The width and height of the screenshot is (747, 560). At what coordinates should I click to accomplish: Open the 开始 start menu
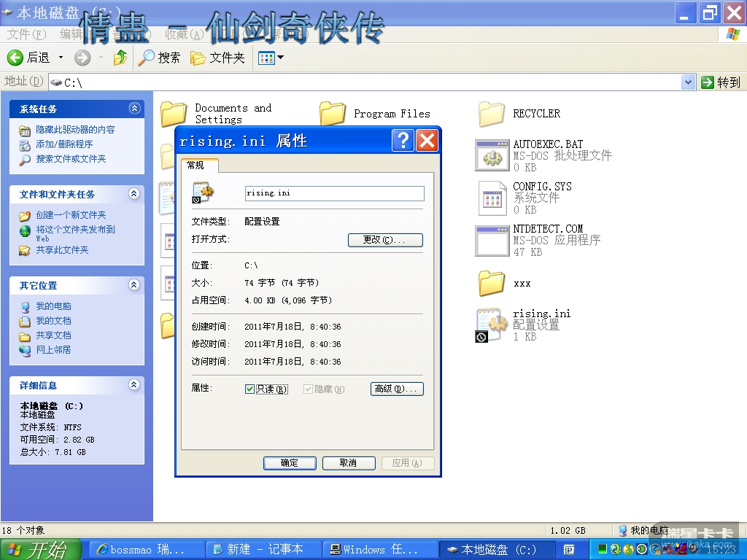[x=40, y=550]
